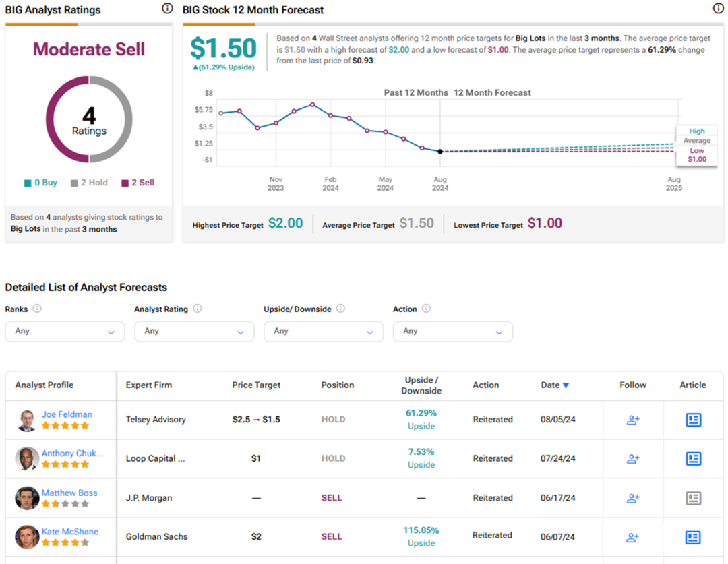Click the Position column header

coord(338,385)
